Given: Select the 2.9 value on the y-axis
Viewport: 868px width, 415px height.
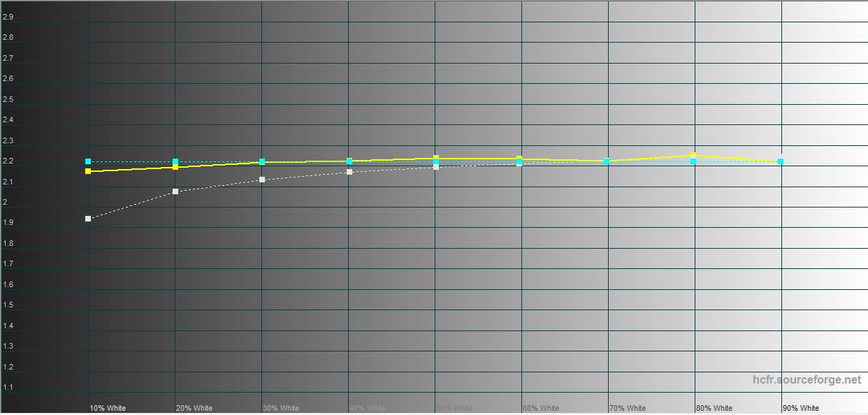Looking at the screenshot, I should click(8, 17).
